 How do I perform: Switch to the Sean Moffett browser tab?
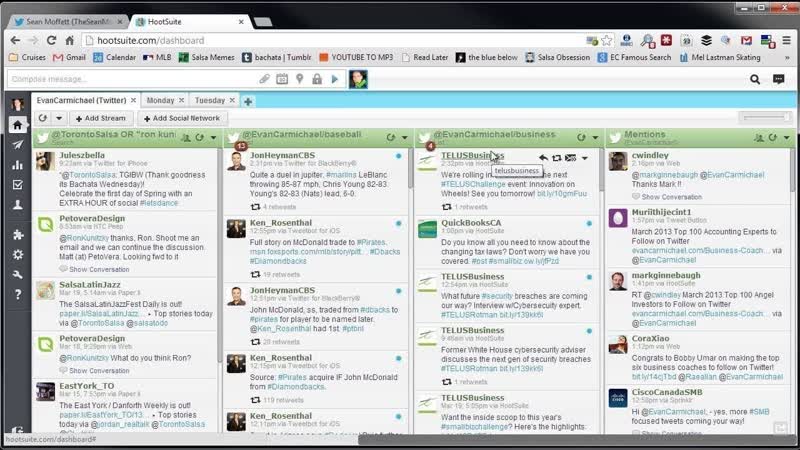point(68,22)
